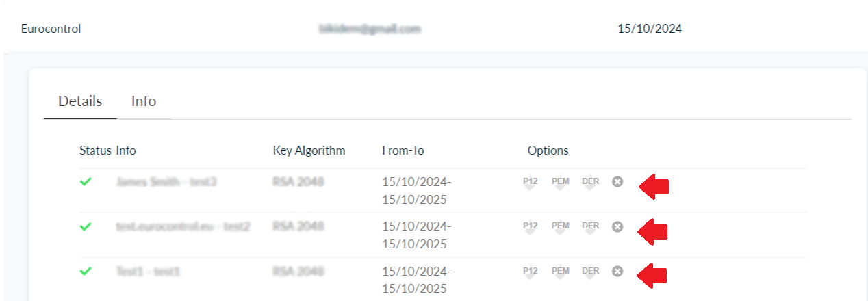Download P12 for James Smith test3 certificate

click(x=530, y=183)
